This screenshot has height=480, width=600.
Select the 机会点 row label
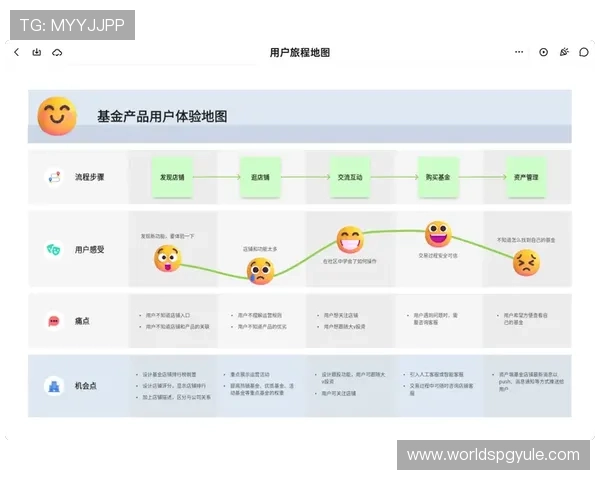86,386
